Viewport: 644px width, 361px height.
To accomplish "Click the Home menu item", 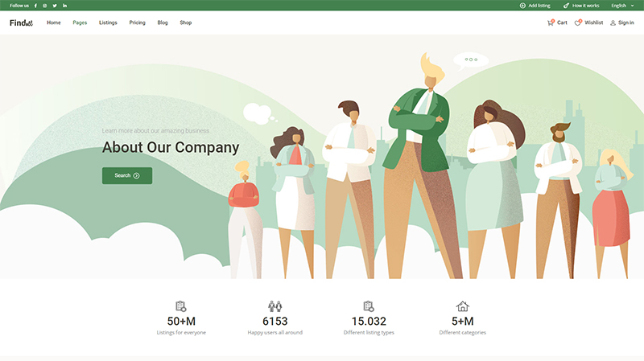I will [54, 23].
